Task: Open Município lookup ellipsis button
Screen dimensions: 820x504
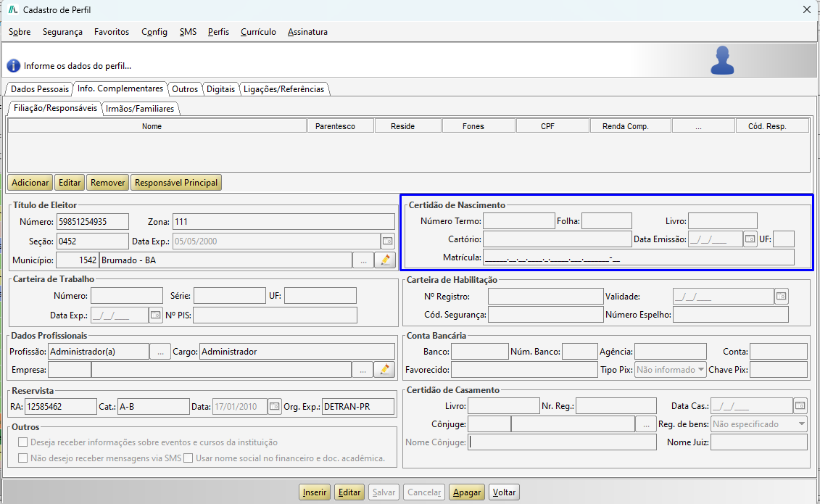Action: [x=363, y=260]
